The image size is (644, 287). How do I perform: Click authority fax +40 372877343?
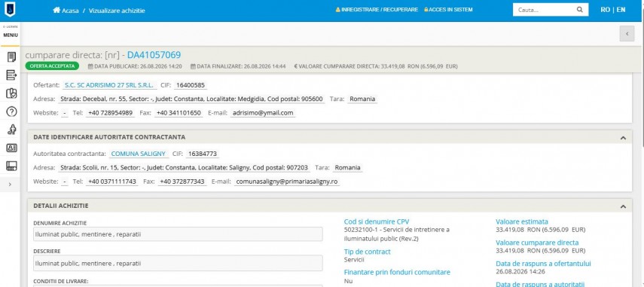(x=182, y=182)
